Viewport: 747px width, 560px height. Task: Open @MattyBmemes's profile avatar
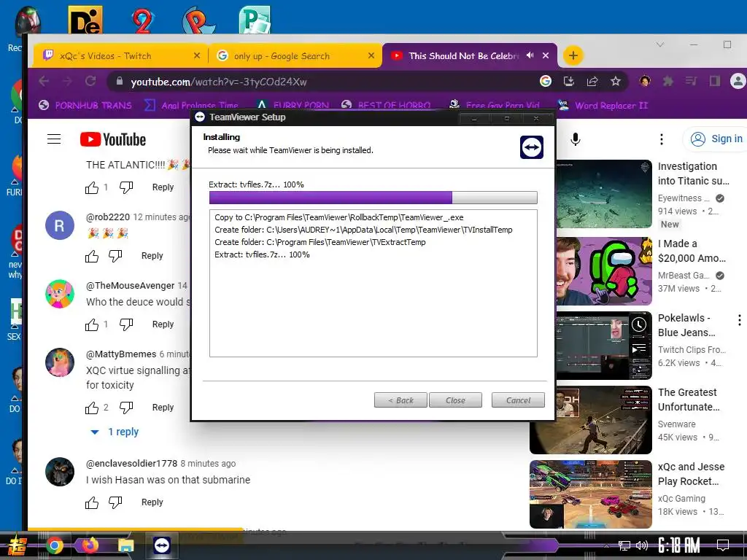tap(60, 362)
